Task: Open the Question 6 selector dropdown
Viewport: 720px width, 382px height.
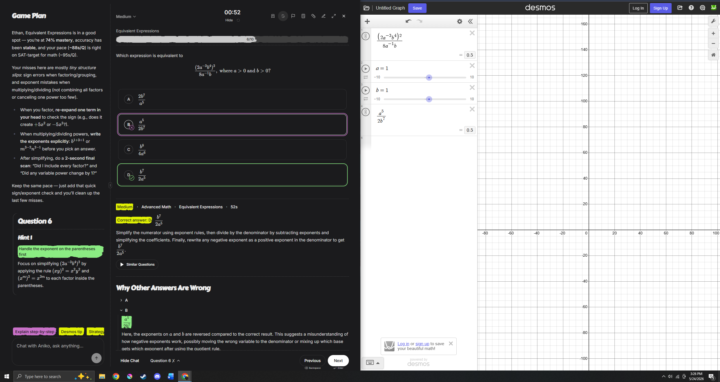Action: click(165, 361)
